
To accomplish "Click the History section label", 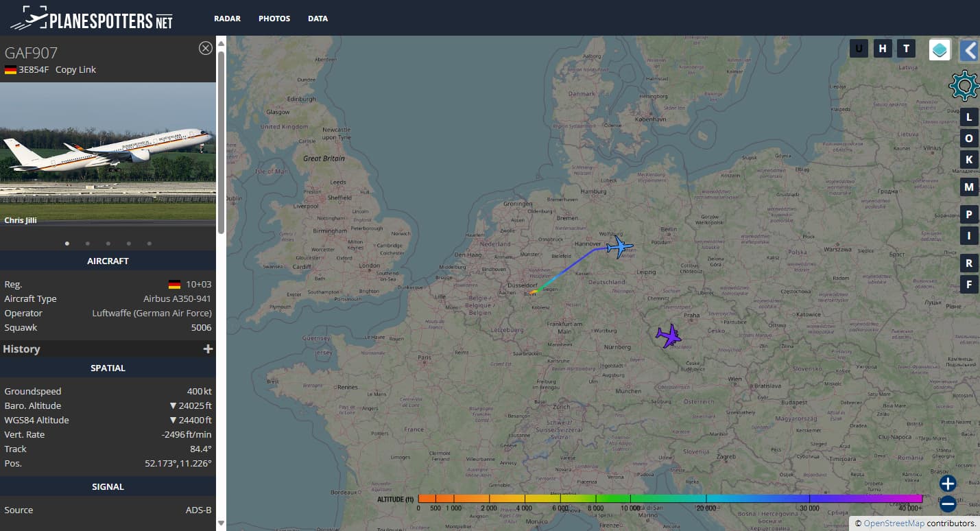I will [x=21, y=349].
